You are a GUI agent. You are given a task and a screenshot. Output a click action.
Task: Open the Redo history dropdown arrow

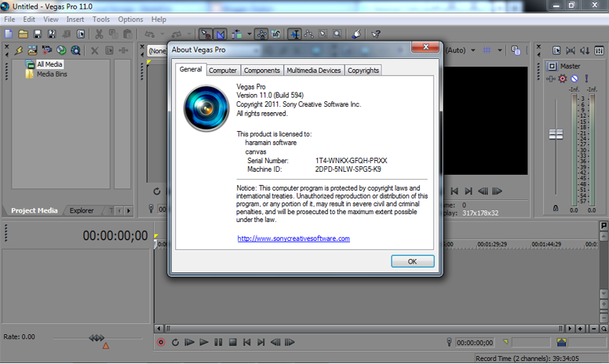189,35
